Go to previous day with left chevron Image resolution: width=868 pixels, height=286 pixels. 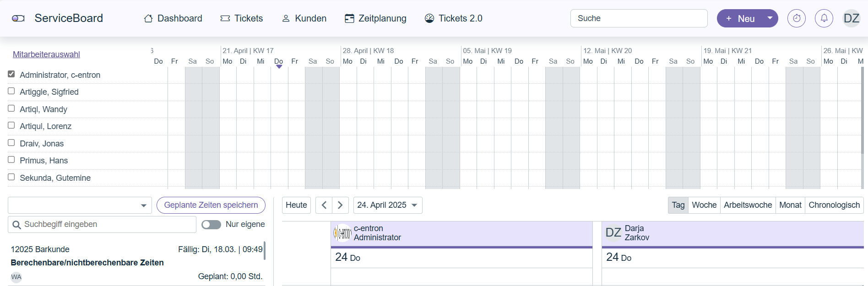pyautogui.click(x=324, y=205)
